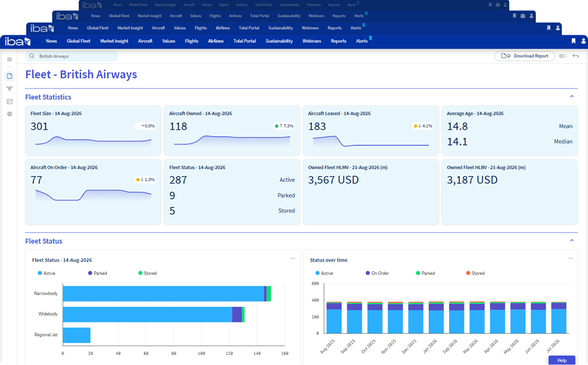The image size is (588, 365).
Task: Open bookmarks icon in front navigation bar
Action: [573, 41]
